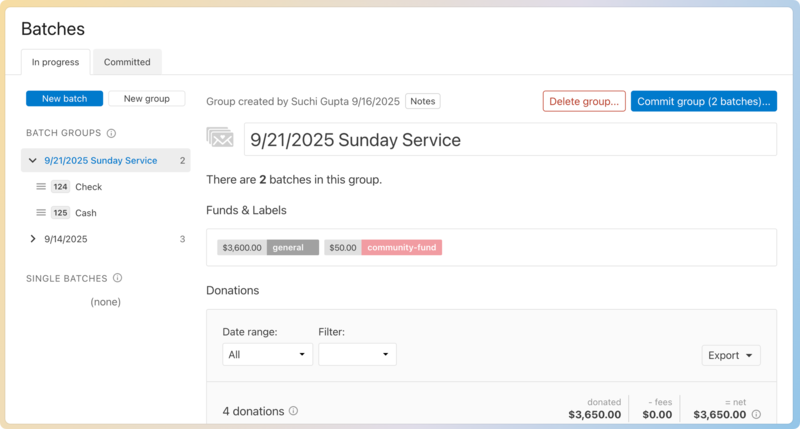Click the info icon beside Single Batches

(x=117, y=278)
